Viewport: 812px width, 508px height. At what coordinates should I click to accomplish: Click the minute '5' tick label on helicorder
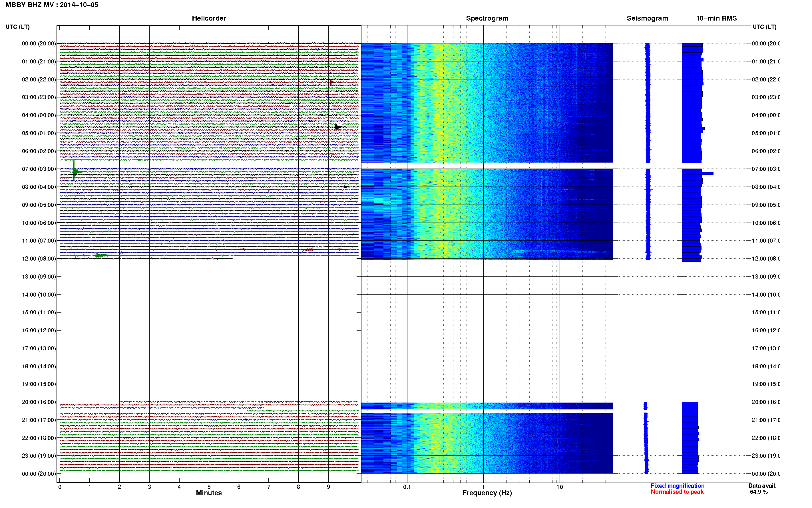(x=209, y=487)
